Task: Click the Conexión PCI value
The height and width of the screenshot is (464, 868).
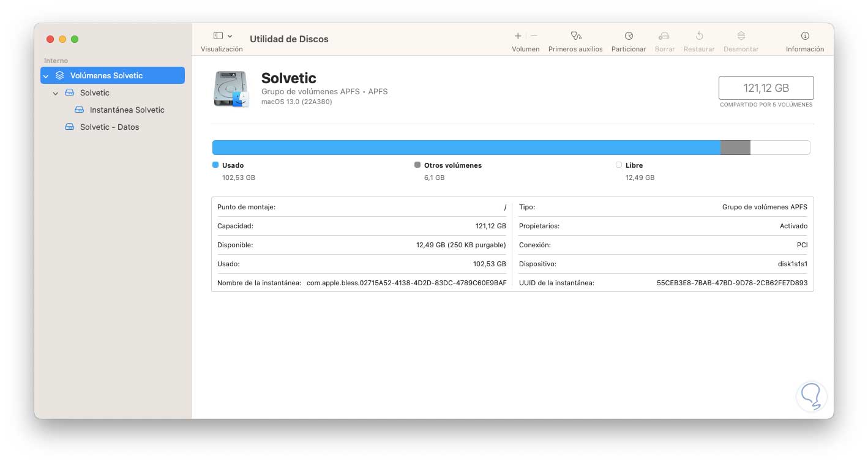Action: point(801,245)
